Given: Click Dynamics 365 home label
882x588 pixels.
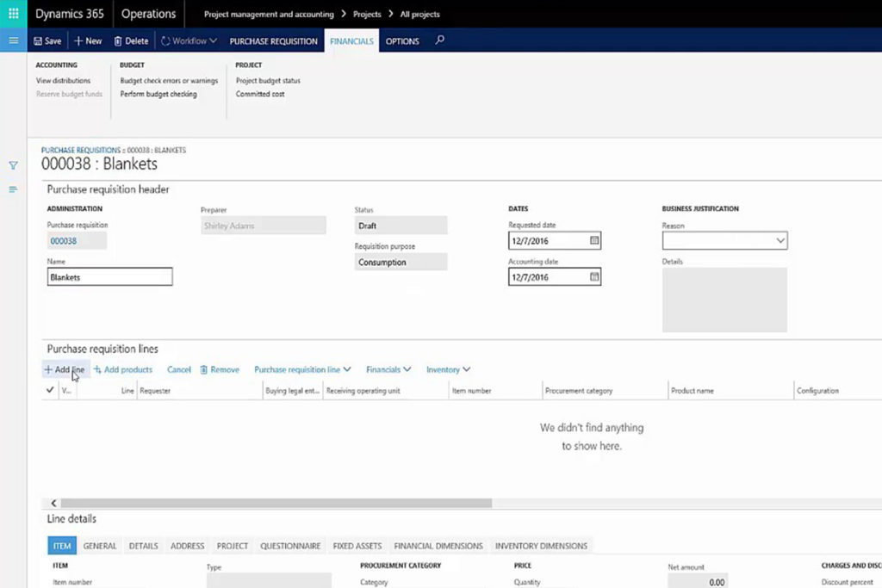Looking at the screenshot, I should point(70,14).
